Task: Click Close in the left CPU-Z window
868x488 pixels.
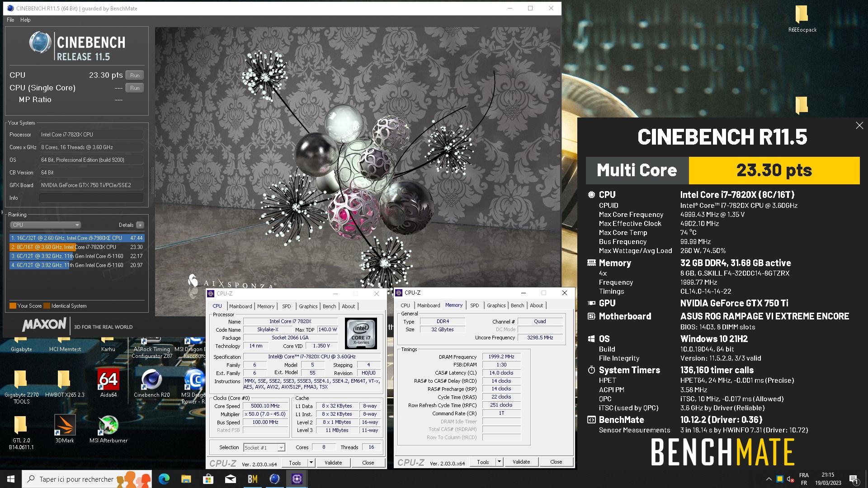Action: (368, 463)
